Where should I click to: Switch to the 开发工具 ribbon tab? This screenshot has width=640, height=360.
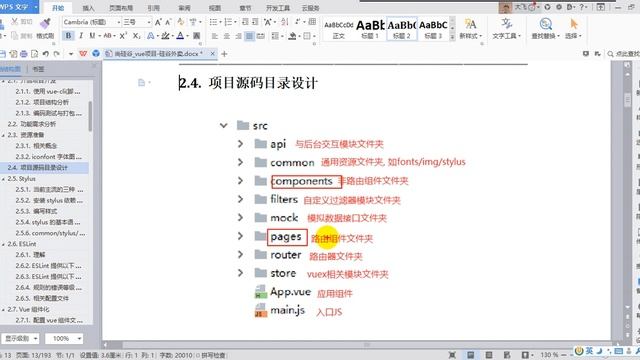tap(278, 8)
